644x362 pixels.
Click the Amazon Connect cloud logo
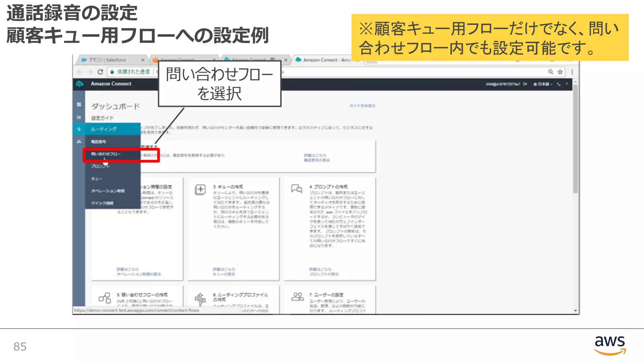tap(80, 84)
